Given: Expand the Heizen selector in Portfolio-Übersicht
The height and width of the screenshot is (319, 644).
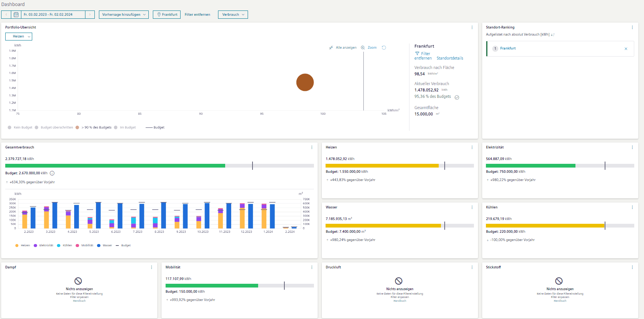Looking at the screenshot, I should (x=19, y=36).
